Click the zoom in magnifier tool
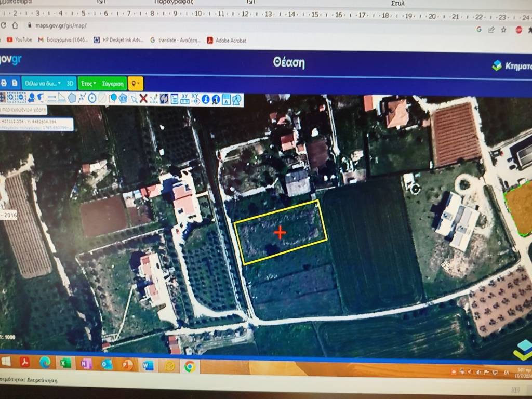Screen dimensions: 532x399 (9, 97)
